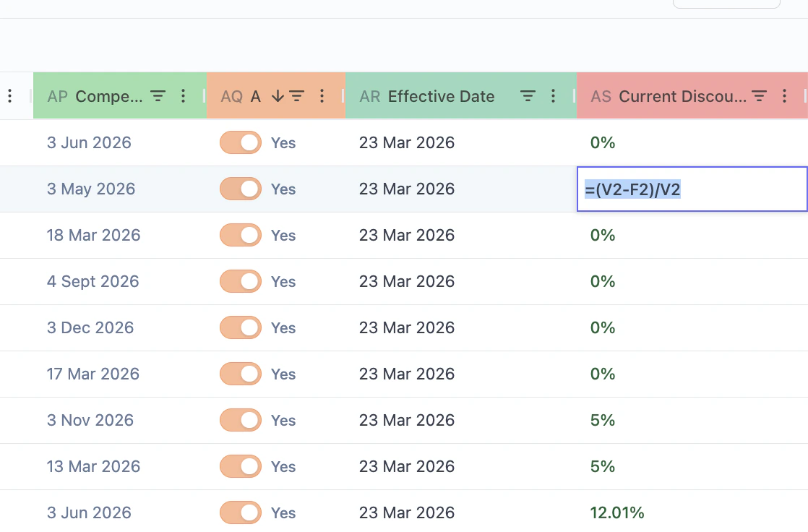Image resolution: width=808 pixels, height=532 pixels.
Task: Open filter for Current Discou... column
Action: (x=759, y=96)
